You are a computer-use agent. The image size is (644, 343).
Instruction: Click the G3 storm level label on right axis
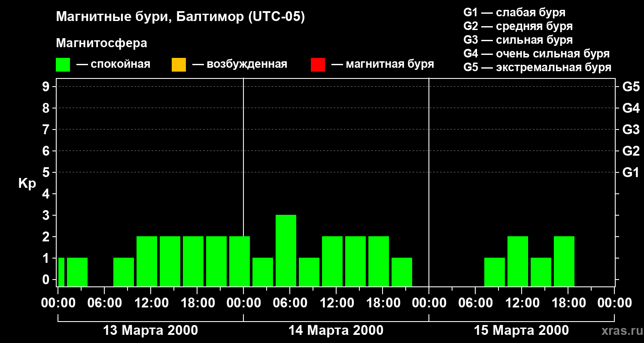631,129
